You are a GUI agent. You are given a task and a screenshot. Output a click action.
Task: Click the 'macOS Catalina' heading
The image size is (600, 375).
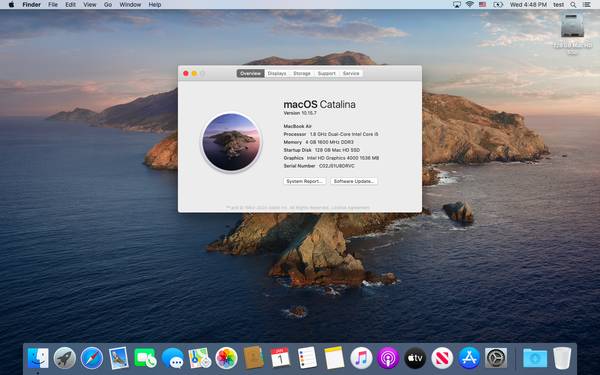pyautogui.click(x=320, y=104)
